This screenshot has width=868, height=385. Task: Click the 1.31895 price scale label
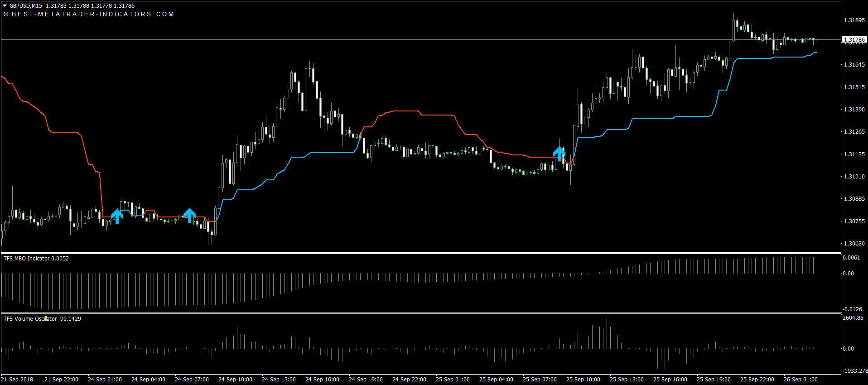pyautogui.click(x=854, y=20)
